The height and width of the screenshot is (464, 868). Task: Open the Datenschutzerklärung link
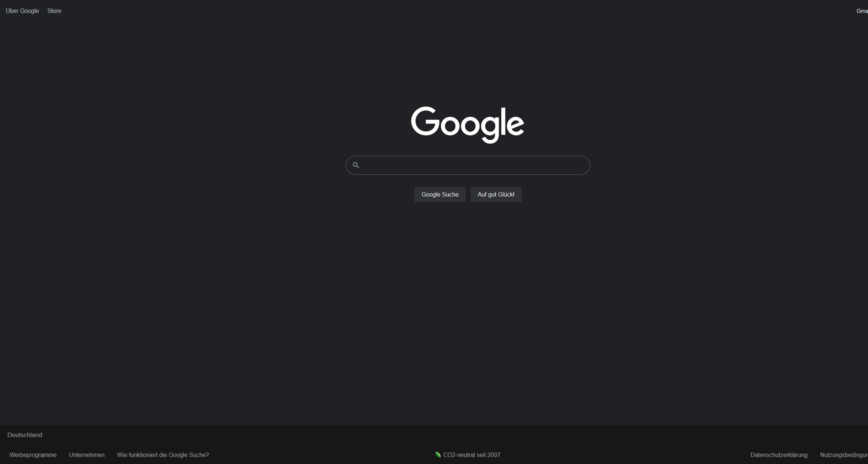(x=779, y=455)
